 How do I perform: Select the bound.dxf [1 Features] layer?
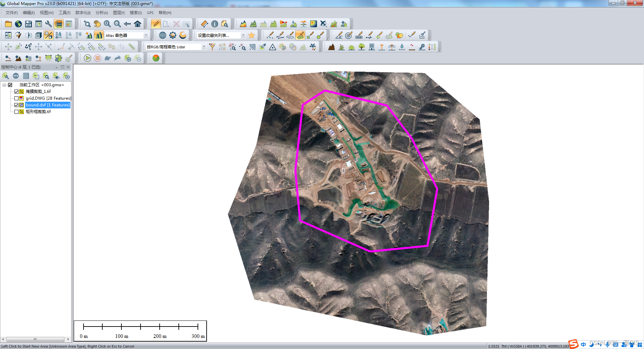[48, 105]
